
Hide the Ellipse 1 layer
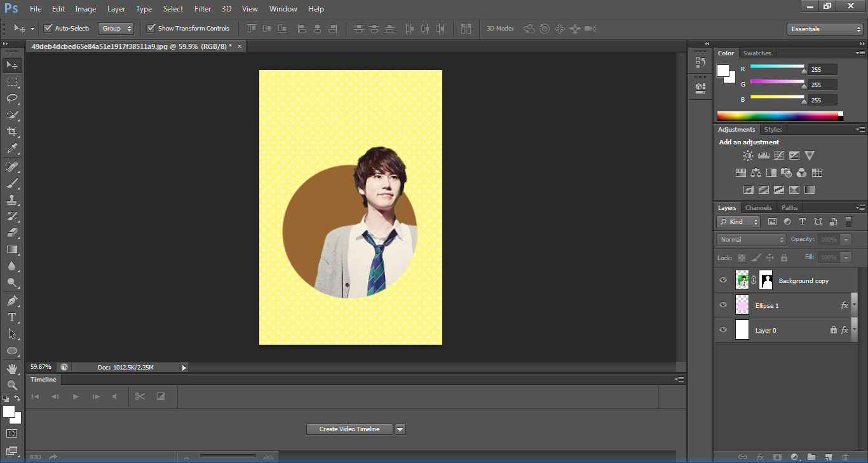pos(722,305)
